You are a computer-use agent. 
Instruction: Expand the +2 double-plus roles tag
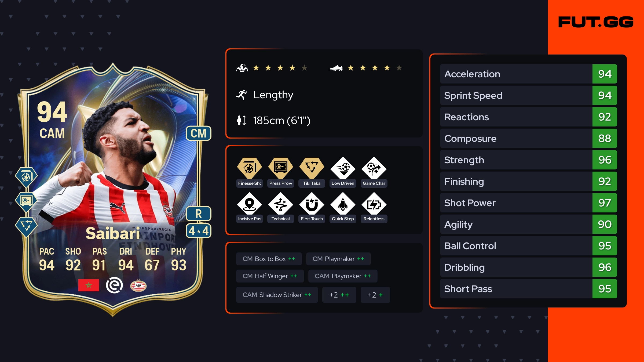tap(339, 295)
